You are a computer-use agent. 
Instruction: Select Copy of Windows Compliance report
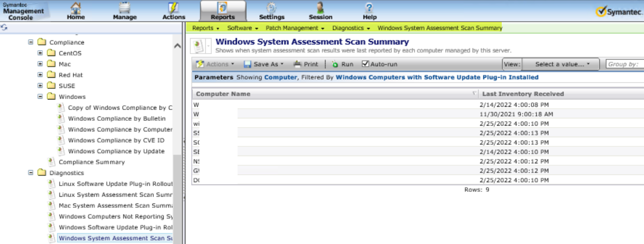[120, 108]
